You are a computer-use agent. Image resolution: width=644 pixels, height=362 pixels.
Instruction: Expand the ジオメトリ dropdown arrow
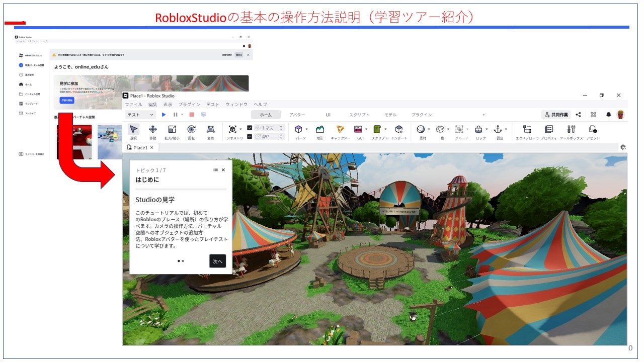point(240,129)
